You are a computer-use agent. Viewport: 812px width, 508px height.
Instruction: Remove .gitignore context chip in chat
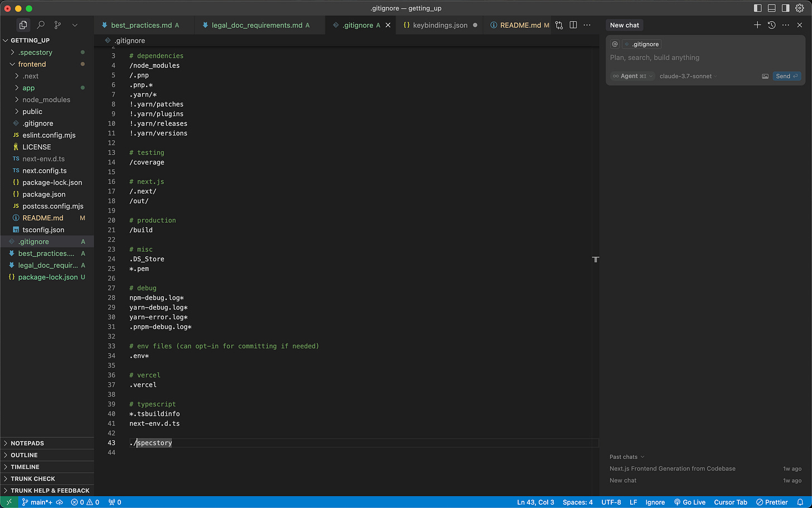coord(627,44)
